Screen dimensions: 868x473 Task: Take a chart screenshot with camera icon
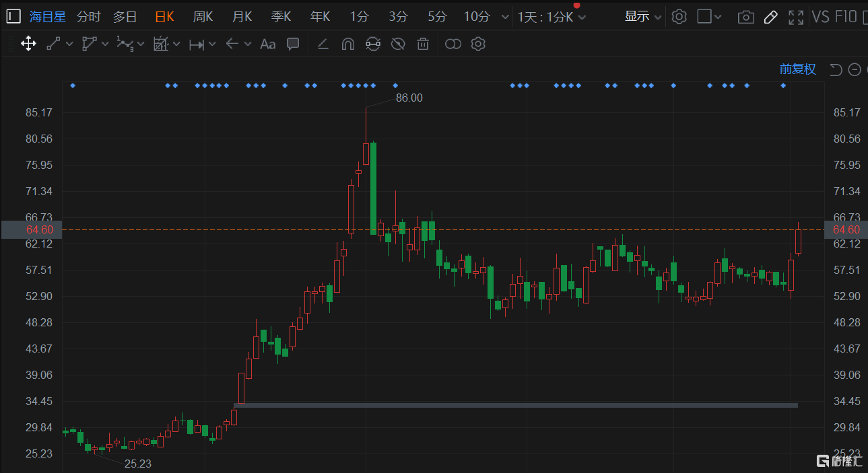pos(746,17)
